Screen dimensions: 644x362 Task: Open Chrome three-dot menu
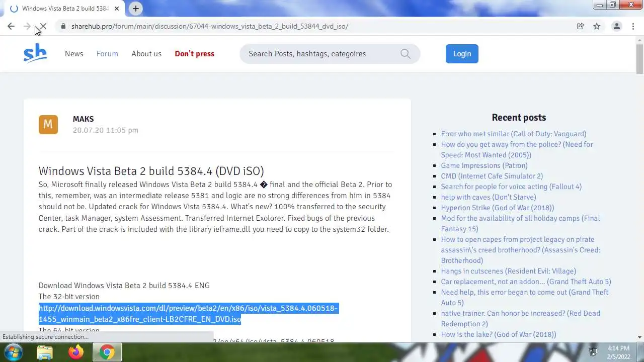[633, 26]
